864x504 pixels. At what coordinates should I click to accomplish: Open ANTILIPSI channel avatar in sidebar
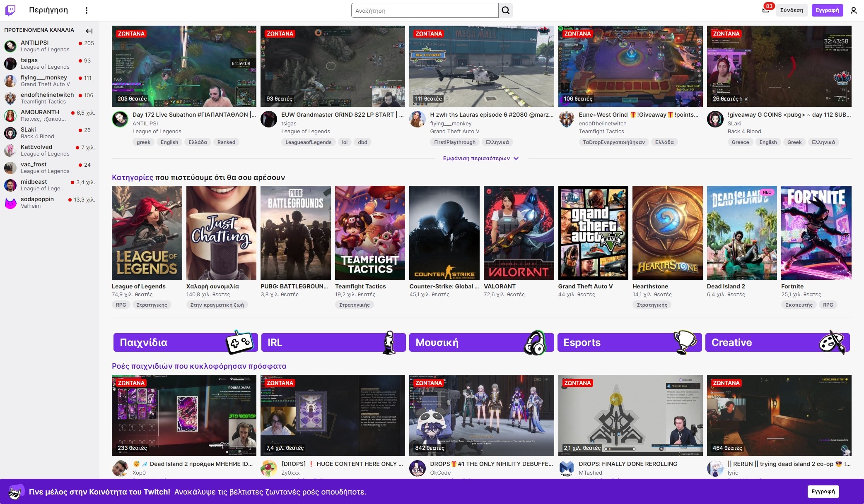coord(10,46)
